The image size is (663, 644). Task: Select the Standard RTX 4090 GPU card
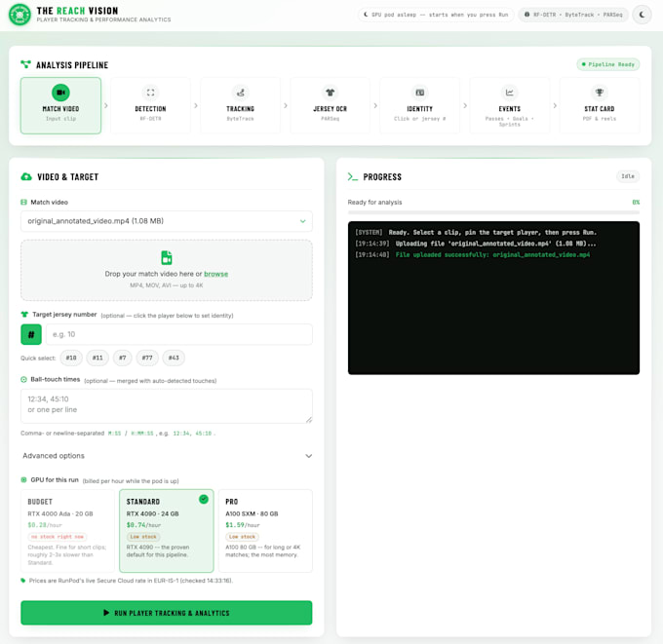(x=167, y=531)
